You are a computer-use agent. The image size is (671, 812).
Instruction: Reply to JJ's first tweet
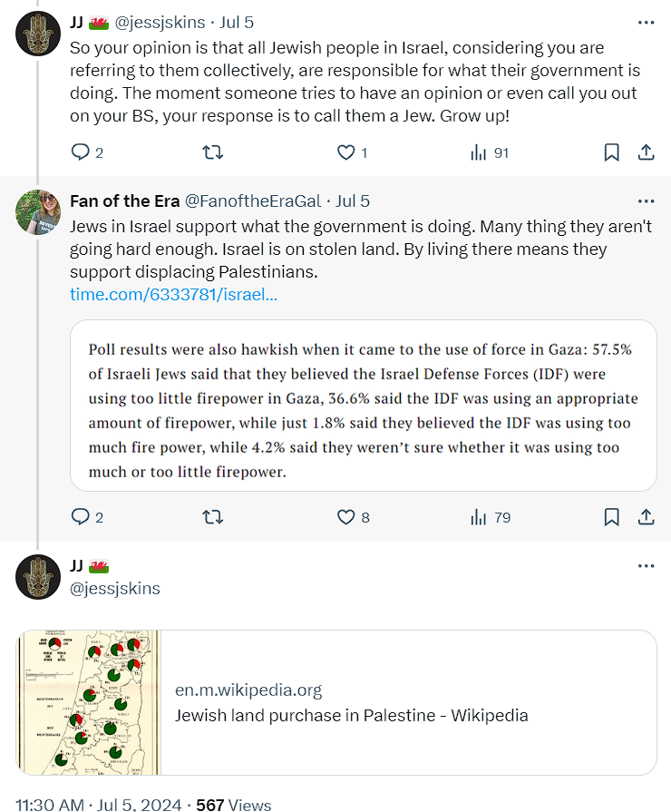tap(81, 152)
